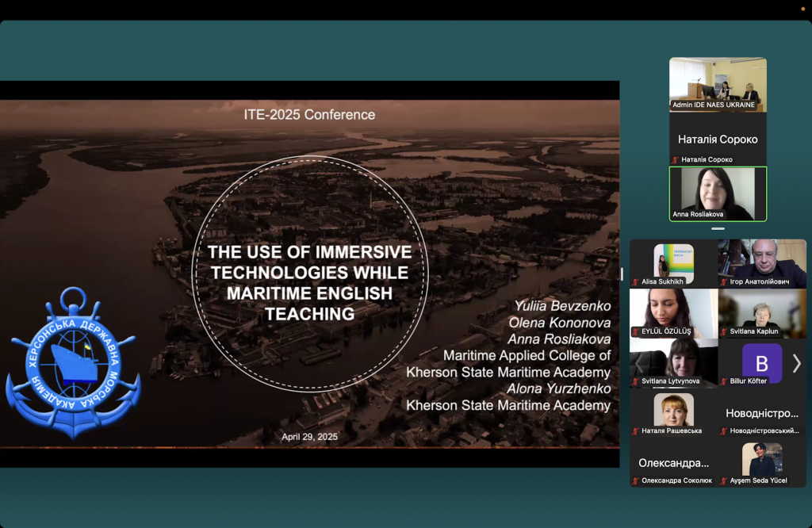Select the Новодністро... participant tile
This screenshot has height=528, width=812.
[x=762, y=412]
